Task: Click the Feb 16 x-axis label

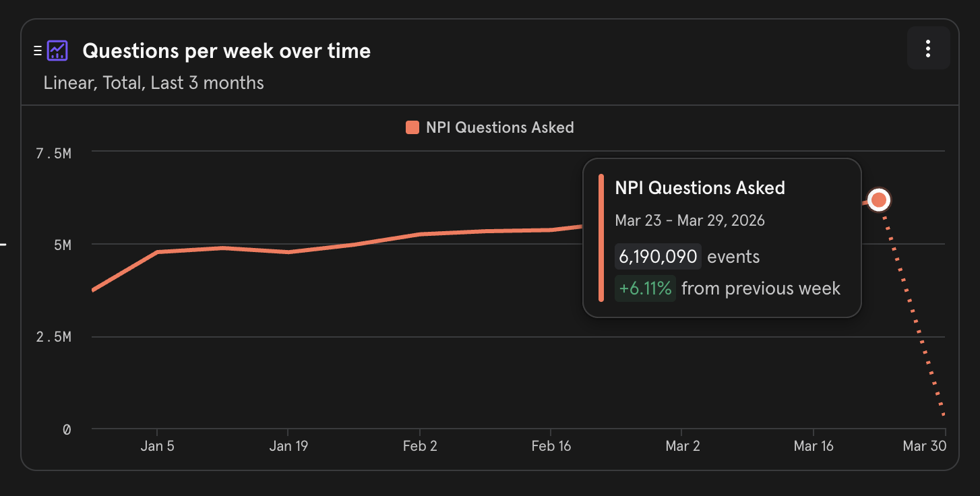Action: [551, 446]
